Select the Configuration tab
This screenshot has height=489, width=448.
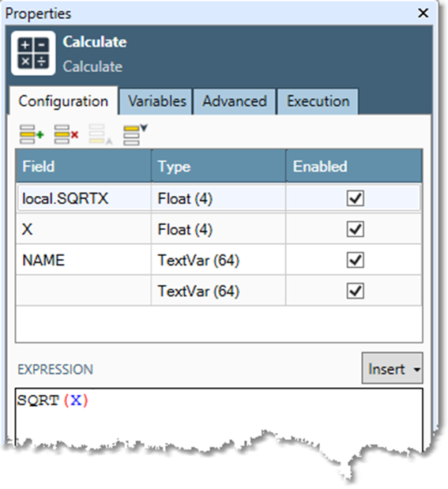coord(63,101)
